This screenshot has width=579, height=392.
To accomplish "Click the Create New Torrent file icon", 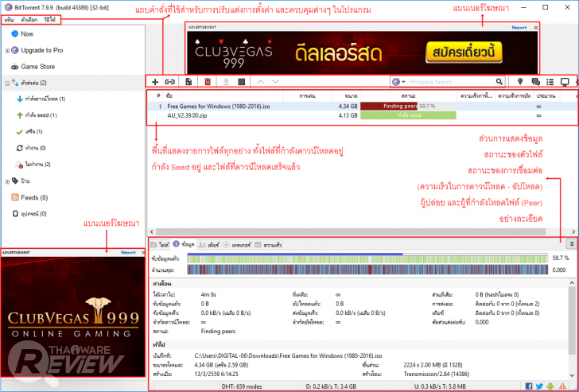I will pyautogui.click(x=188, y=82).
